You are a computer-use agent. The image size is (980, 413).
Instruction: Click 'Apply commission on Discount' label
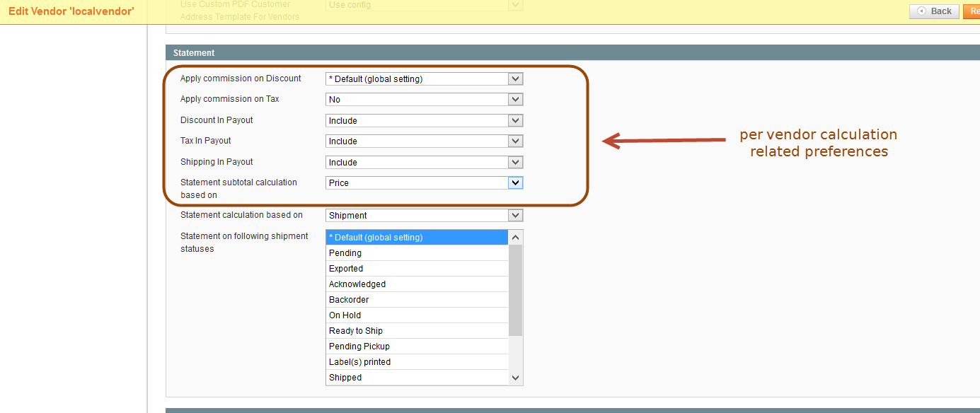coord(241,78)
